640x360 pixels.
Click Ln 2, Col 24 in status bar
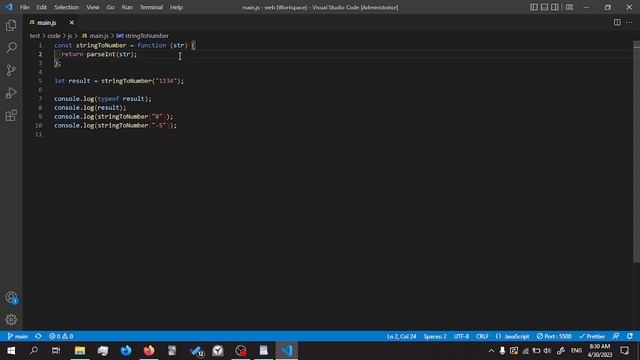point(401,336)
